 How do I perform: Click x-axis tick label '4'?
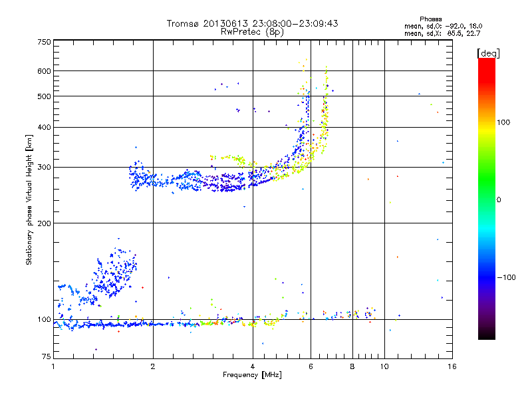pyautogui.click(x=253, y=366)
